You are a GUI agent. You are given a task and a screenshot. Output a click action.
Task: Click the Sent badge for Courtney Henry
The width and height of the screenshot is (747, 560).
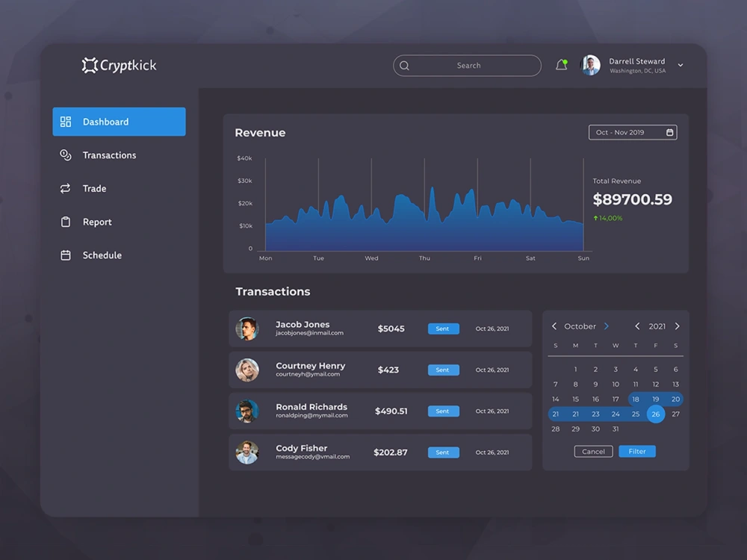click(444, 370)
